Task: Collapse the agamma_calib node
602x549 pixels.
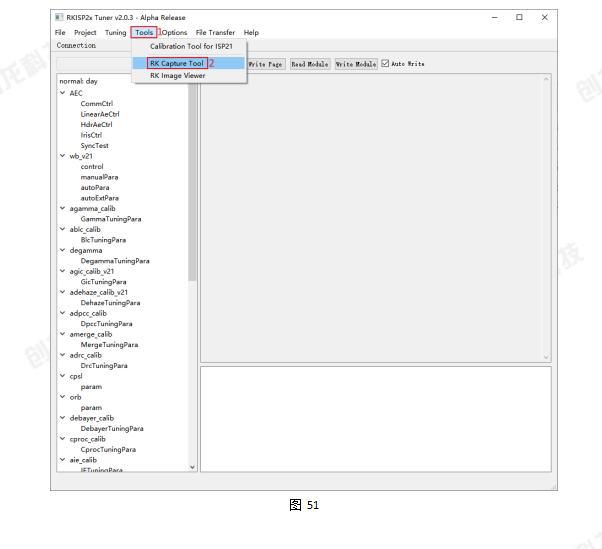Action: 63,208
